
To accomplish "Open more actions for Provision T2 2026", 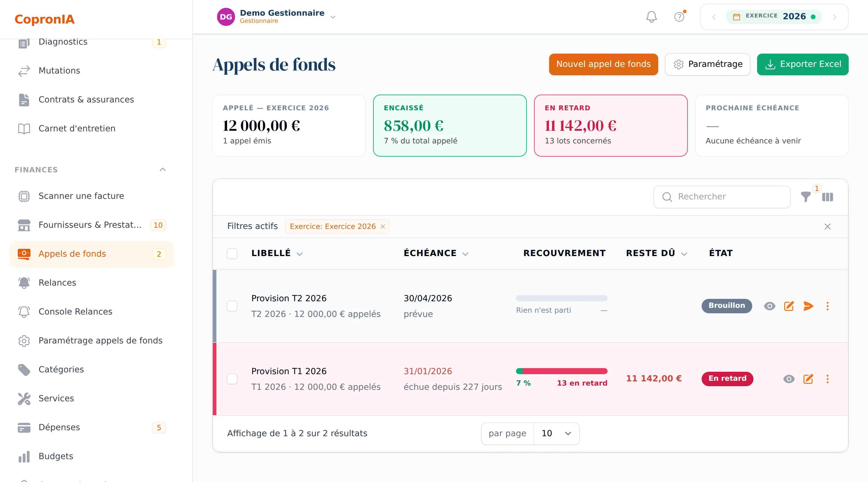I will click(828, 306).
